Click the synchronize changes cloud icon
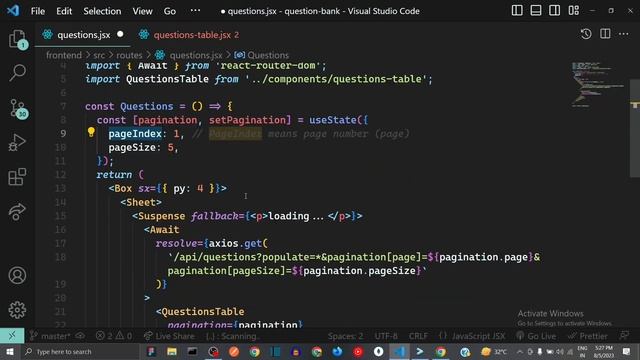The height and width of the screenshot is (360, 640). [x=80, y=336]
